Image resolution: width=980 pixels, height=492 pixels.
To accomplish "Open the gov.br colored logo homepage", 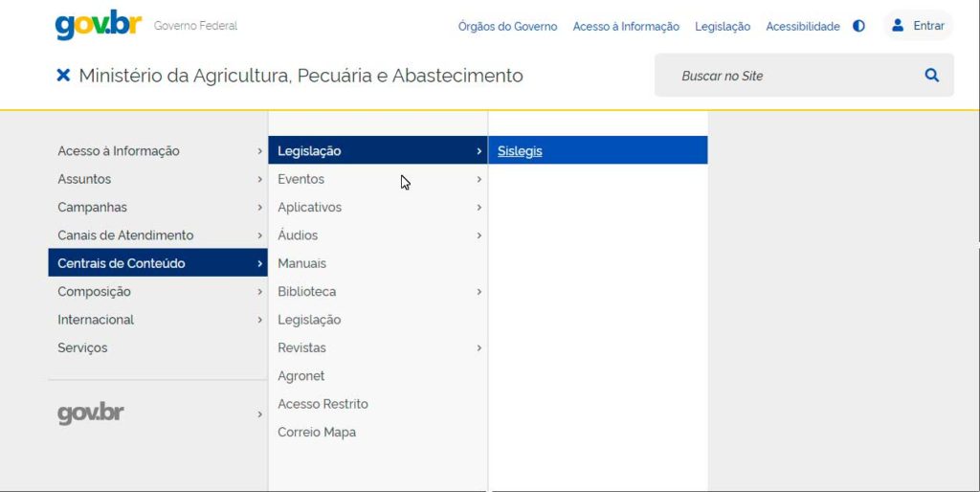I will [x=99, y=25].
